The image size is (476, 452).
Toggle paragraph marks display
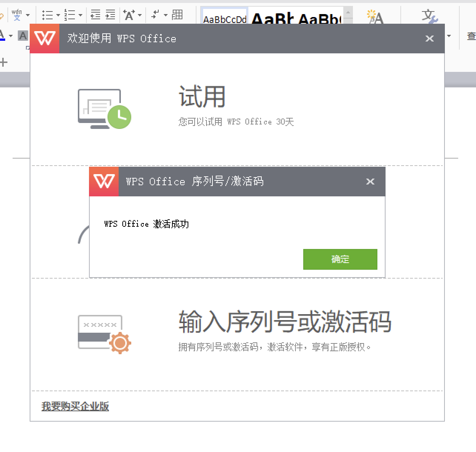pyautogui.click(x=156, y=15)
